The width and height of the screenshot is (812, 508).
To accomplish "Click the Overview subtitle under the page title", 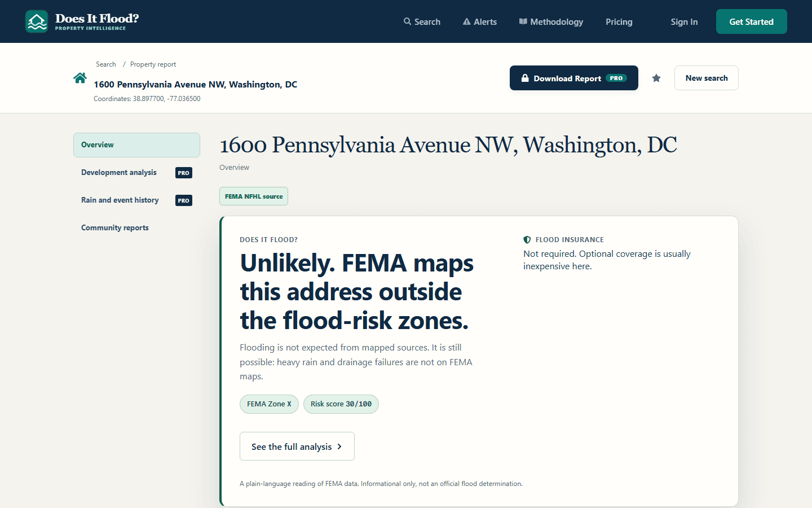I will point(234,168).
